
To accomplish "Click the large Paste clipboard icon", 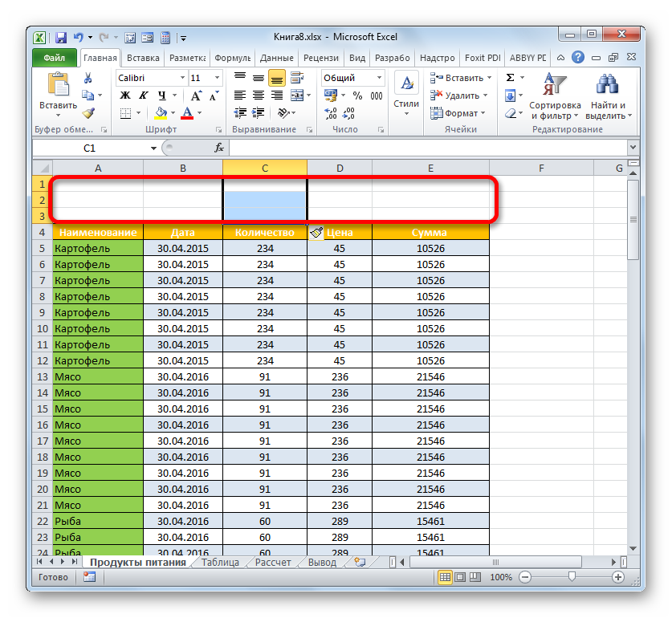I will 59,84.
